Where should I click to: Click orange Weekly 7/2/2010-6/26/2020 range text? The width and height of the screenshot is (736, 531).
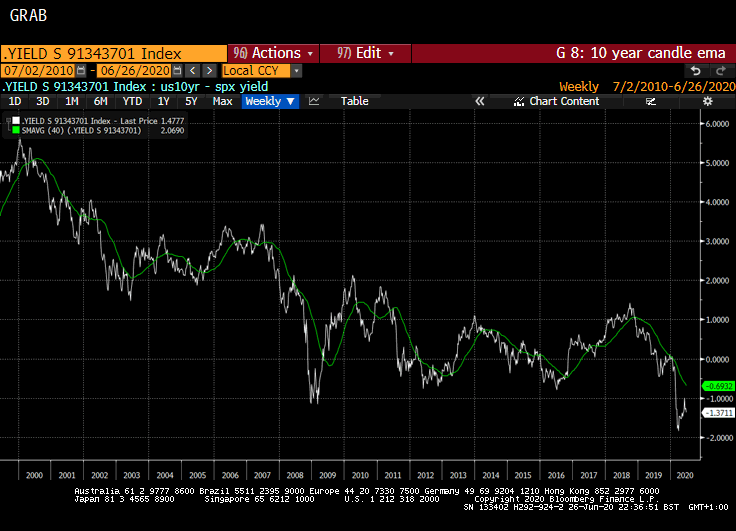[x=647, y=87]
